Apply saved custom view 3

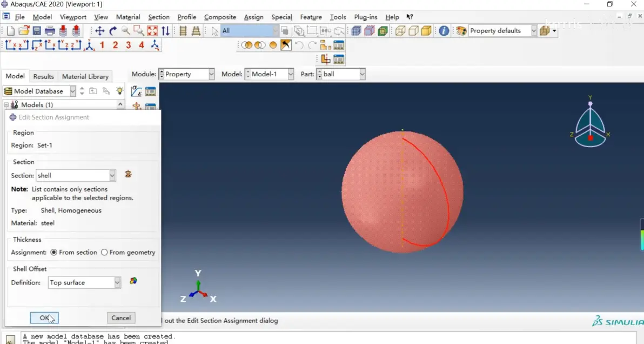click(x=129, y=45)
